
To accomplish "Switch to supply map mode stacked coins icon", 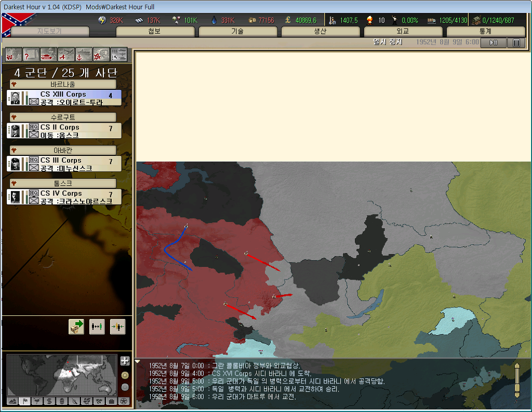I will click(62, 401).
